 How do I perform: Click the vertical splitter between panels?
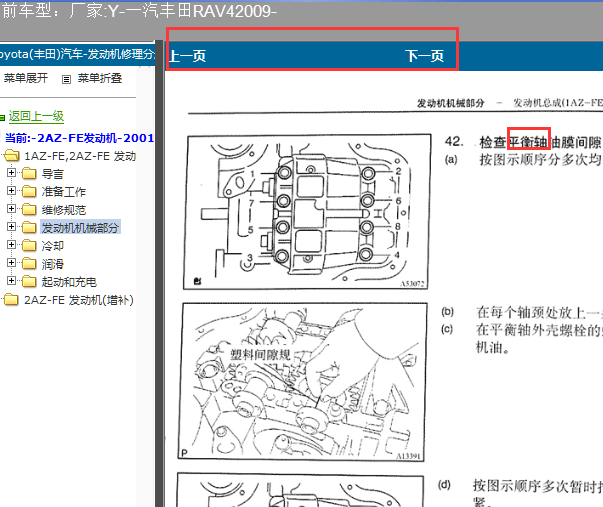160,273
